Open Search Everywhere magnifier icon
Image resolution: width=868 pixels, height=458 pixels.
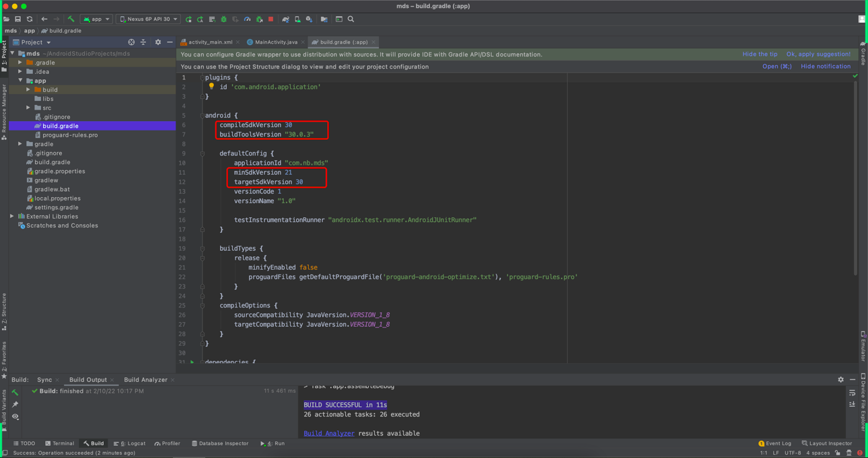pyautogui.click(x=351, y=20)
